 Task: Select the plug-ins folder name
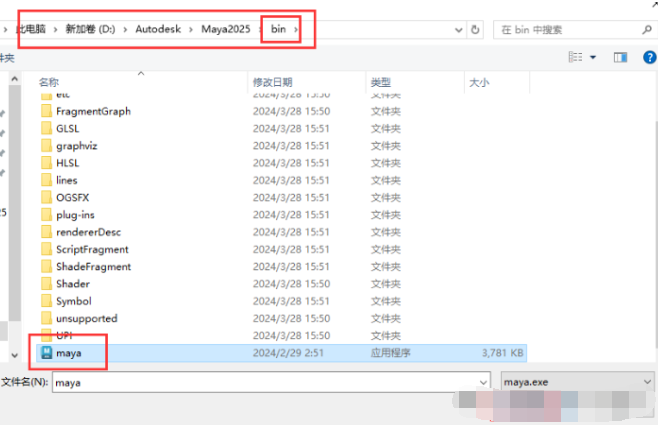[75, 214]
